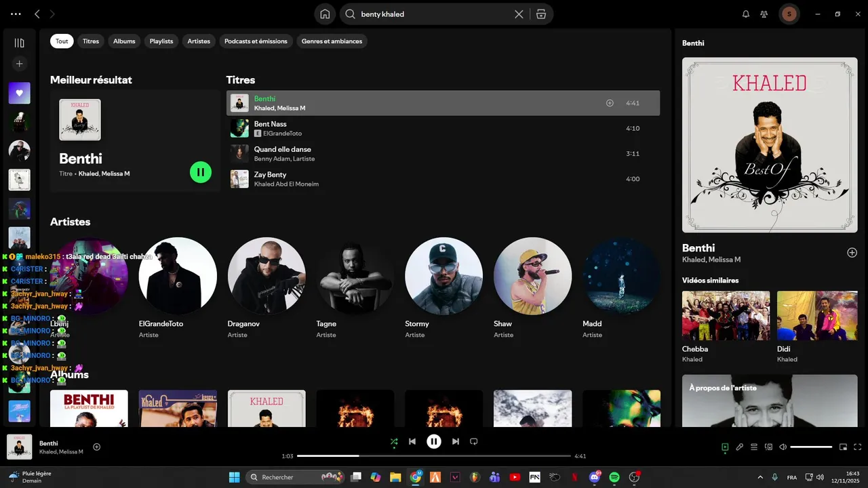Mute the Spotify volume

(x=783, y=447)
